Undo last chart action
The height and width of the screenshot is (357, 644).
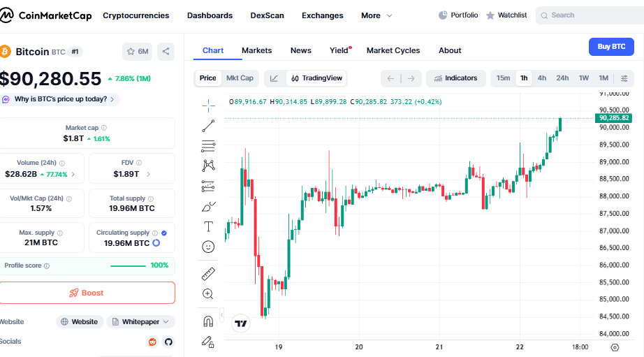[390, 78]
